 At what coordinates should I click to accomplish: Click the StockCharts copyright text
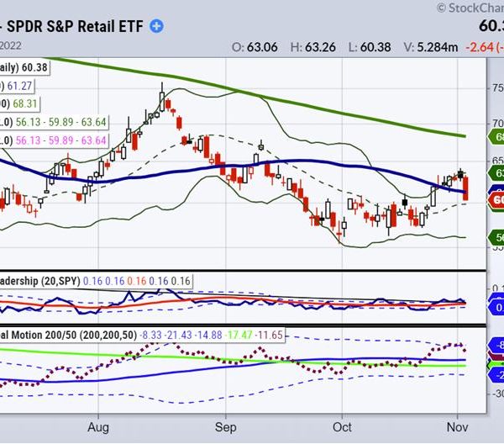click(x=470, y=8)
